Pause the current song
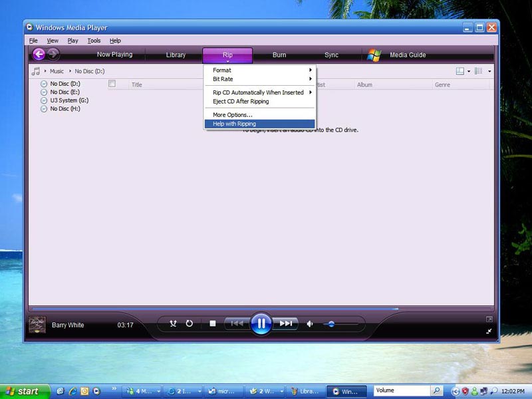The image size is (532, 399). tap(261, 324)
